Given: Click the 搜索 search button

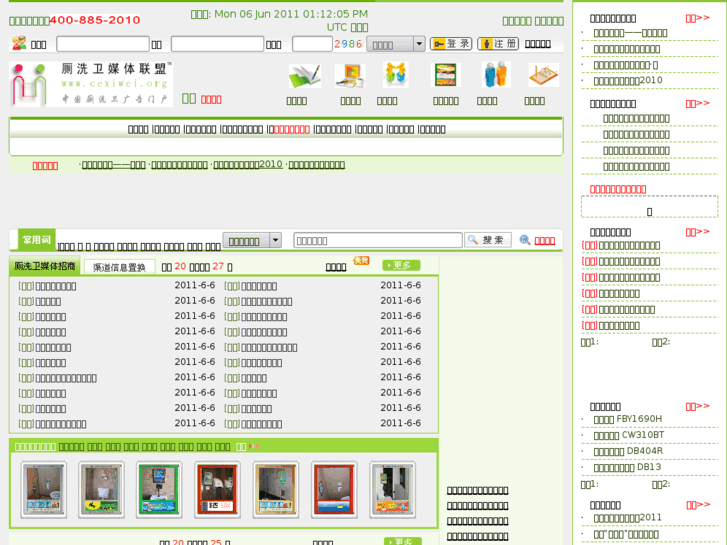Looking at the screenshot, I should 488,240.
